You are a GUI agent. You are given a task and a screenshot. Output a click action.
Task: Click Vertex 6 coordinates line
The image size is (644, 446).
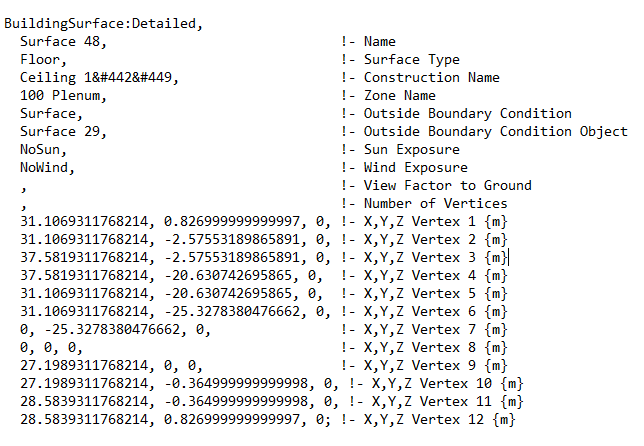tap(264, 312)
